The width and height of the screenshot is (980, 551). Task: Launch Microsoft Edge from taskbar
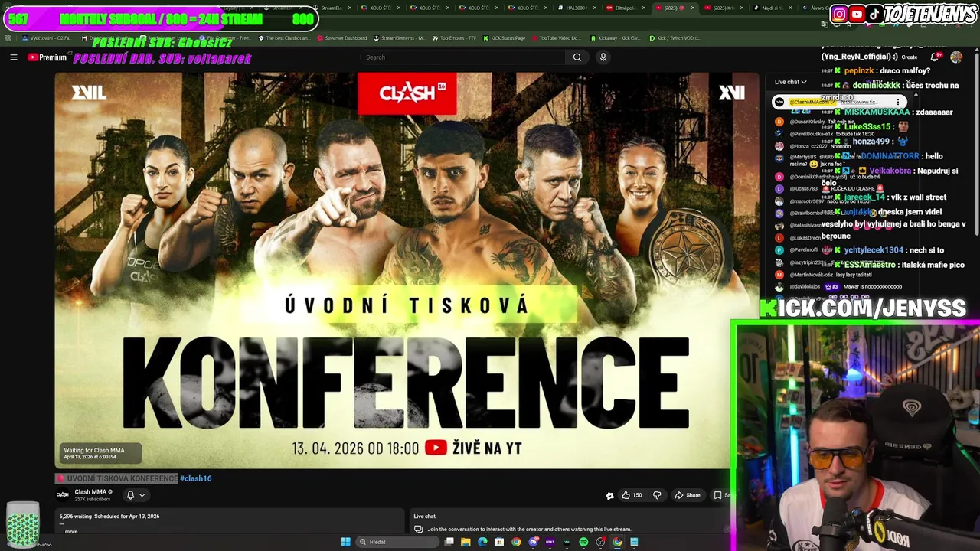tap(482, 542)
